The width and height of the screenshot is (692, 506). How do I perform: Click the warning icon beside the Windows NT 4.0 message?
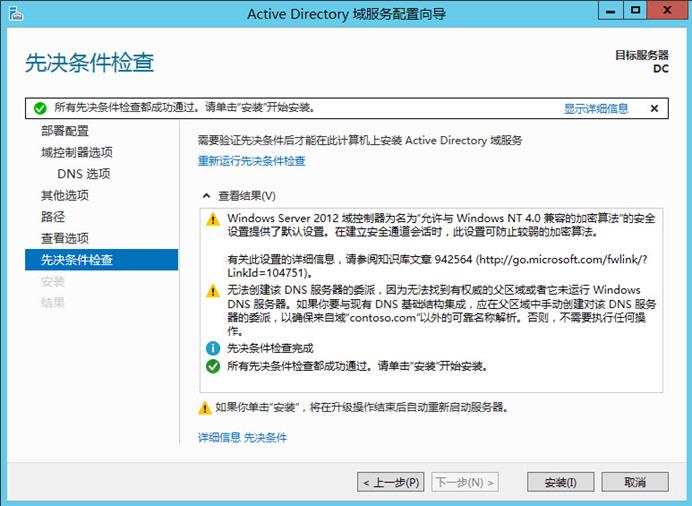tap(213, 219)
